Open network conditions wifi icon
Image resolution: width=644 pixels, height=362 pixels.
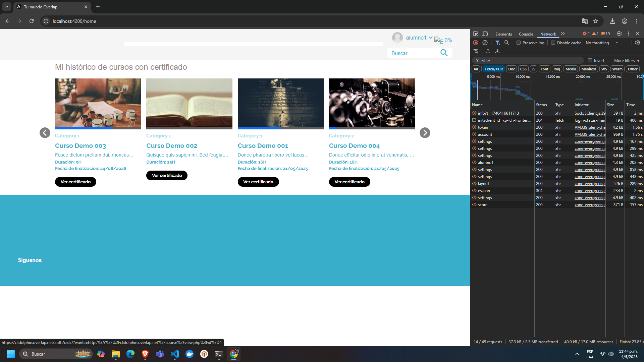click(x=476, y=51)
